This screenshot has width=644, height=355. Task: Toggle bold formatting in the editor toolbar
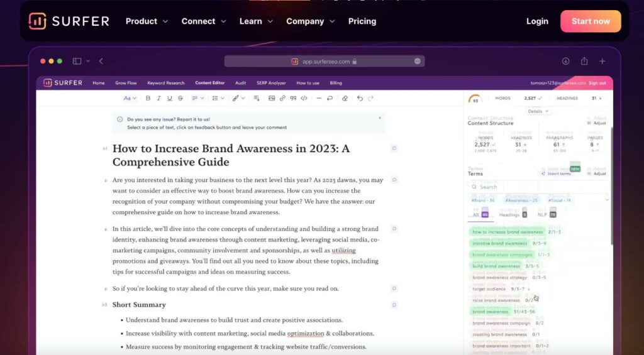pos(148,99)
